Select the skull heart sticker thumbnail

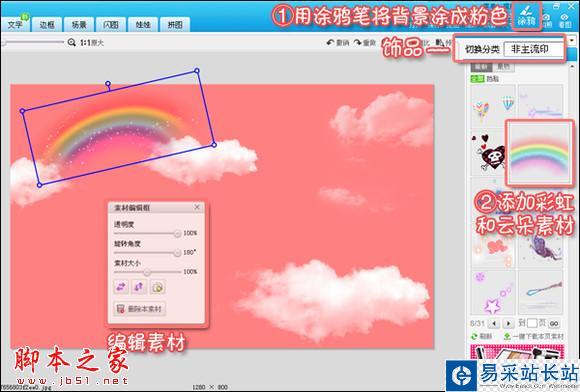pos(490,152)
